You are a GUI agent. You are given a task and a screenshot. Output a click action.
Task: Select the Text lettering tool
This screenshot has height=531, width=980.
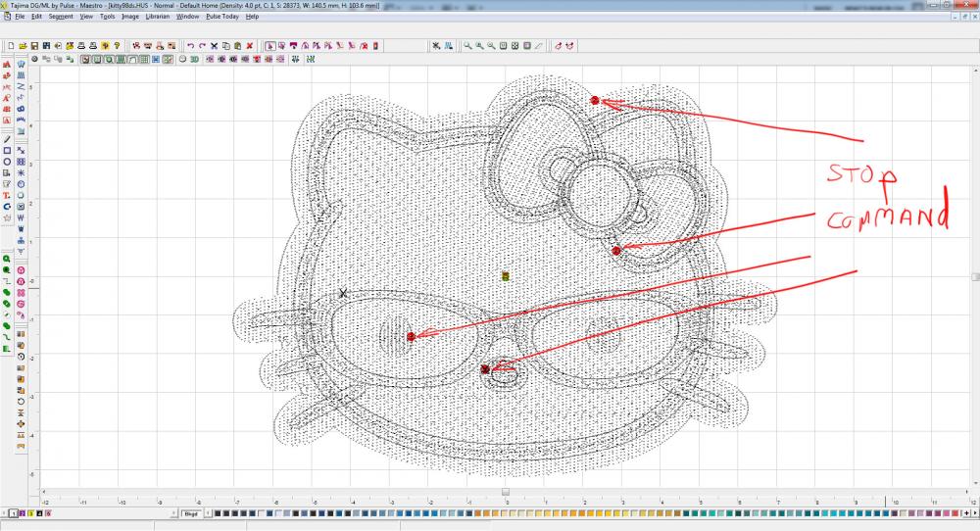pos(7,196)
